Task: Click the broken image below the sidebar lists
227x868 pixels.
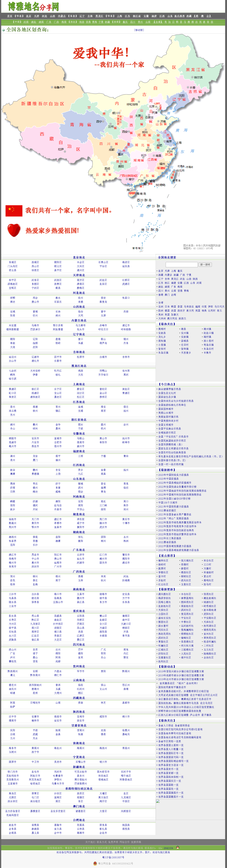Action: pos(158,801)
